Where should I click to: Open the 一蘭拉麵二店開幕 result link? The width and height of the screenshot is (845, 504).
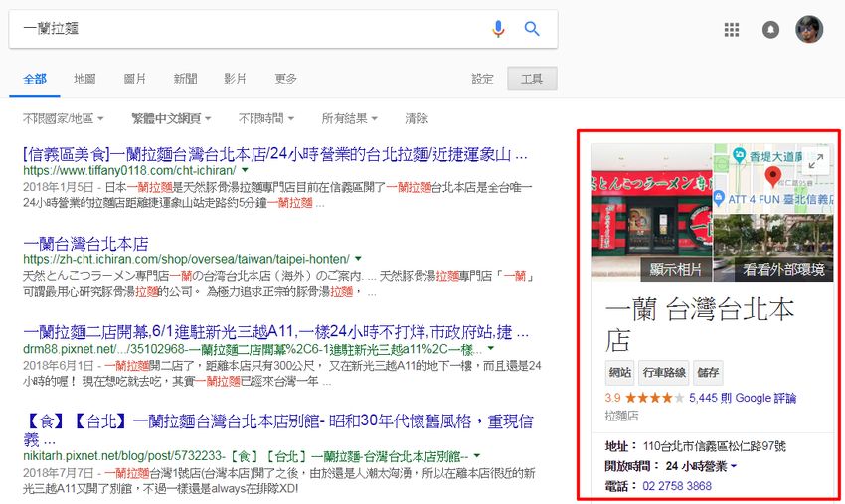(x=275, y=332)
